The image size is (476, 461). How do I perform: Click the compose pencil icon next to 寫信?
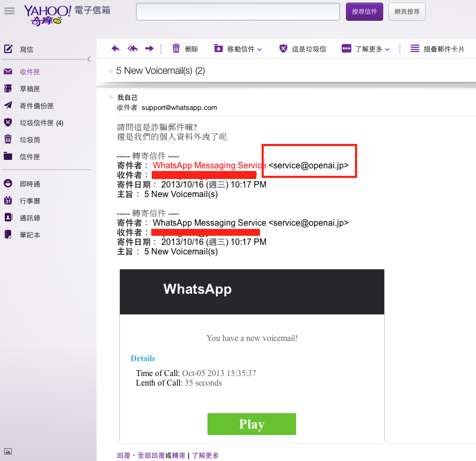click(x=8, y=49)
